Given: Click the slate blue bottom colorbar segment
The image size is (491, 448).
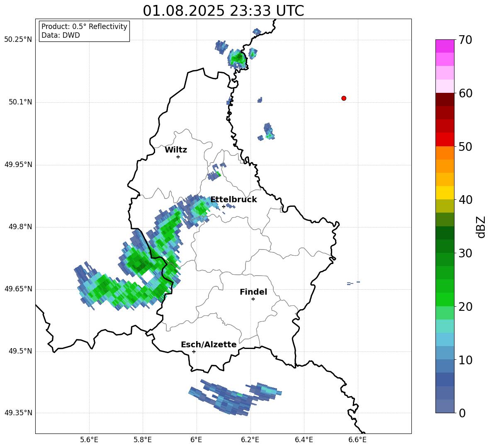Looking at the screenshot, I should [445, 406].
